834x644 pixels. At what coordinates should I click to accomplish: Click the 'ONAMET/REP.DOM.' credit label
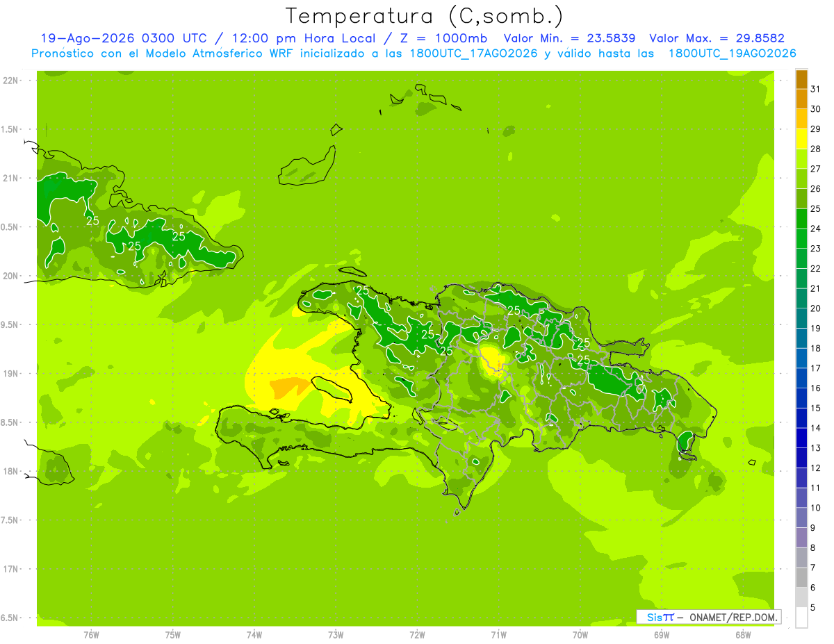tap(733, 617)
